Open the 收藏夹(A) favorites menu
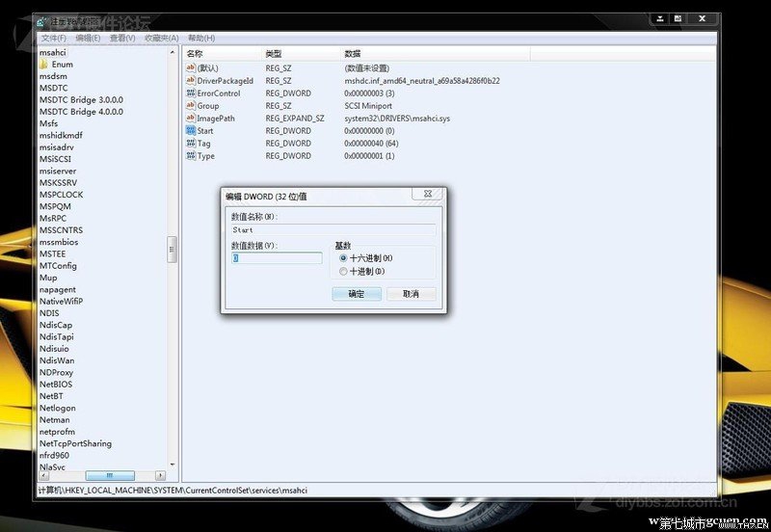Viewport: 771px width, 532px height. (161, 38)
